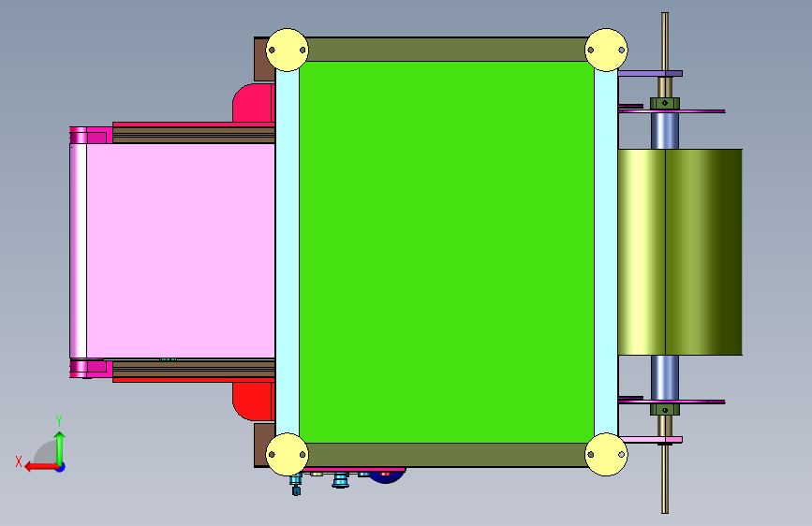This screenshot has height=526, width=812.
Task: Select the upper magenta conveyor end bracket
Action: coord(91,136)
